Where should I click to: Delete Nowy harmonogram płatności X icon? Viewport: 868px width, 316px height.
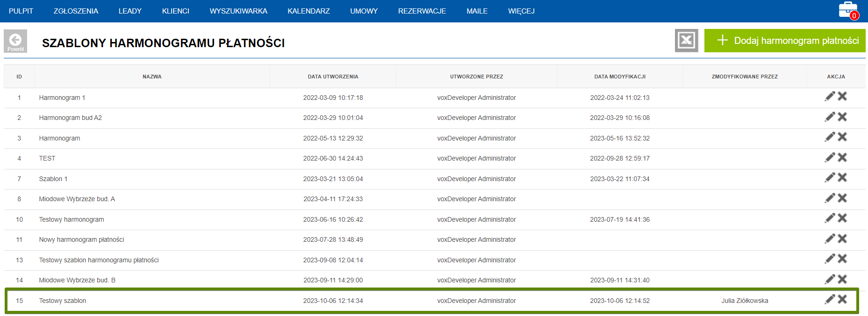tap(842, 239)
